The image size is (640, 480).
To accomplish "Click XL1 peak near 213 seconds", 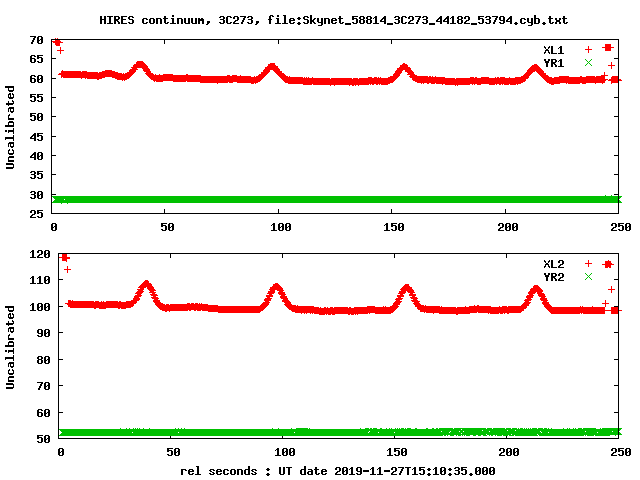I will pyautogui.click(x=535, y=68).
